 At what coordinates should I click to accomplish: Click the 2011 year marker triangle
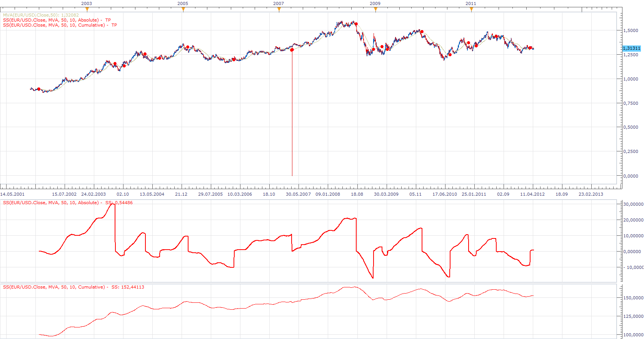(471, 10)
